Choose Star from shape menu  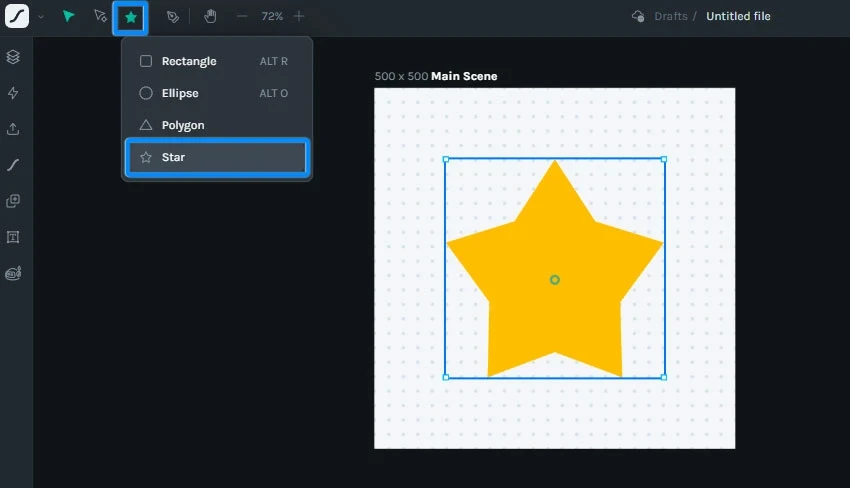pos(217,157)
